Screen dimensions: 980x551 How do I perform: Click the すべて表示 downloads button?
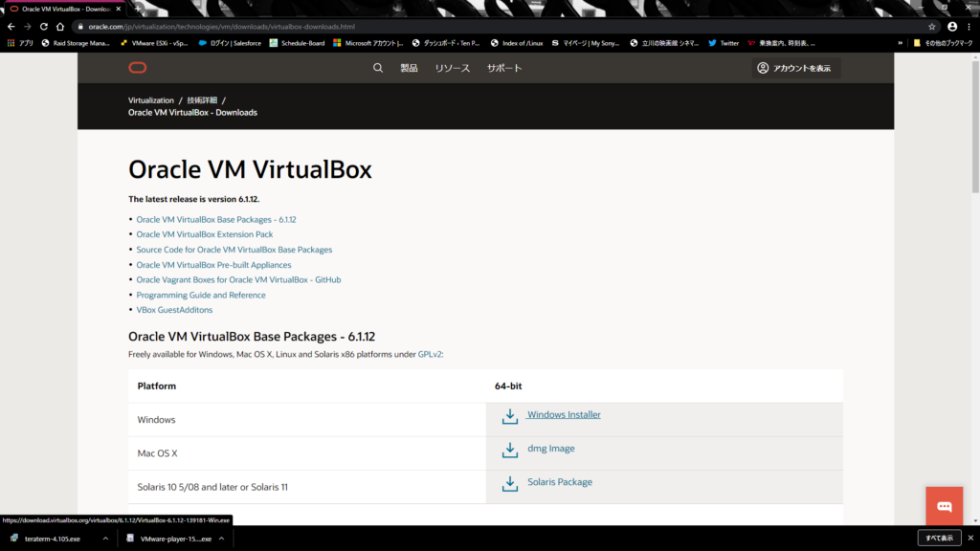point(940,538)
